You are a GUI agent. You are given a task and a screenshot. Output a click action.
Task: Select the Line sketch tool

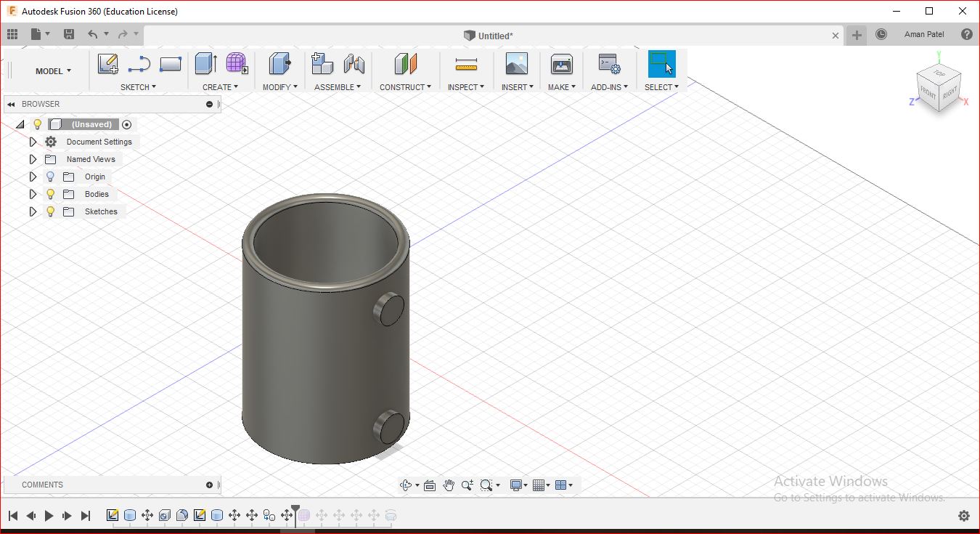(x=139, y=64)
